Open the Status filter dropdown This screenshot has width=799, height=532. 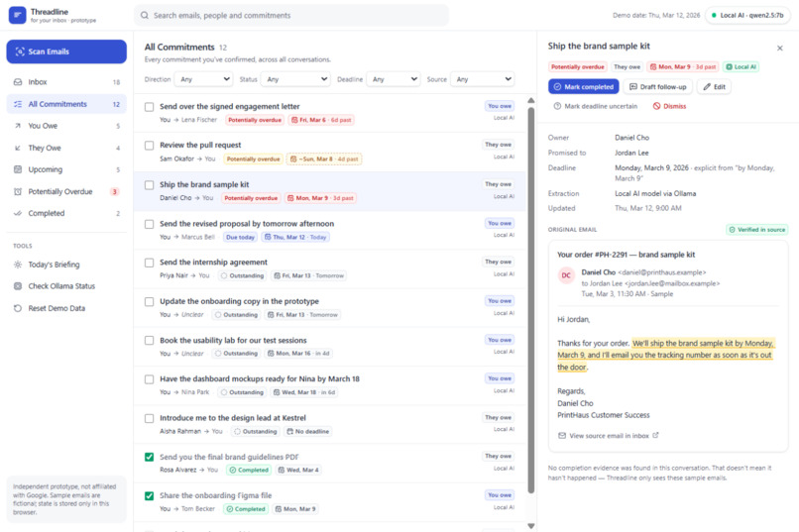295,79
